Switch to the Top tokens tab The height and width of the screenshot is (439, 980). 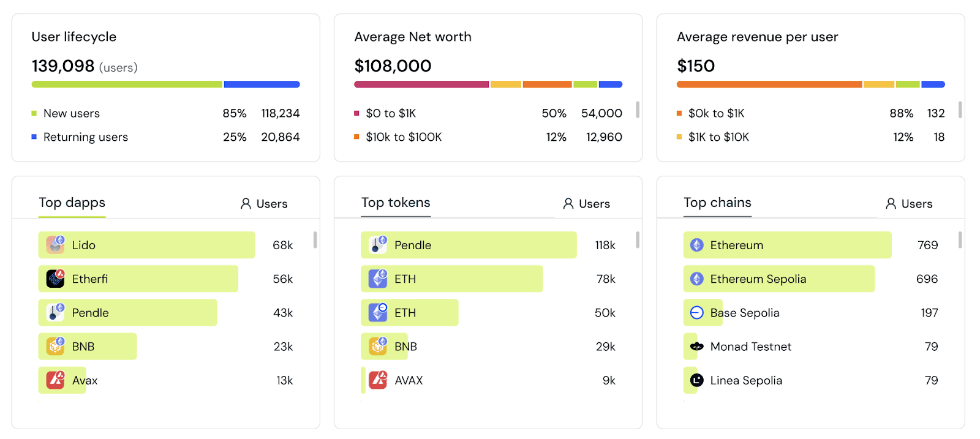click(x=396, y=203)
